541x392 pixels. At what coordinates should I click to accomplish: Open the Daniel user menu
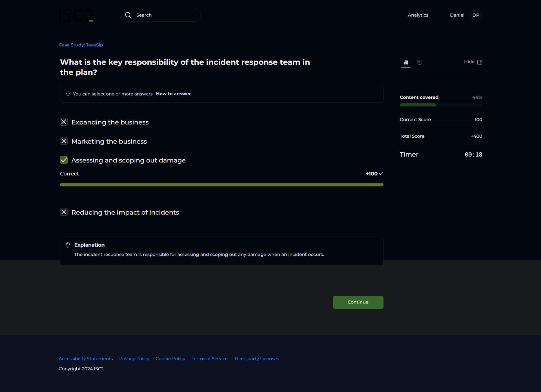[x=457, y=15]
